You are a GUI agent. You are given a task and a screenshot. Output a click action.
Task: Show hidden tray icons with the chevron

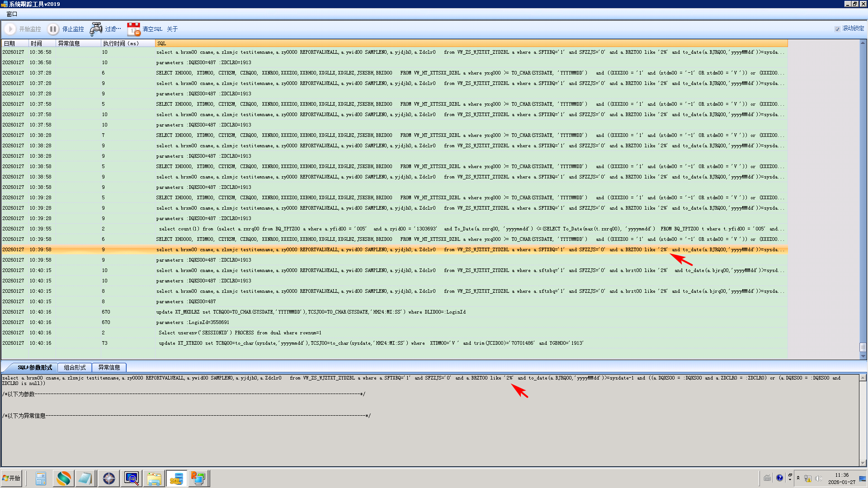[x=798, y=478]
